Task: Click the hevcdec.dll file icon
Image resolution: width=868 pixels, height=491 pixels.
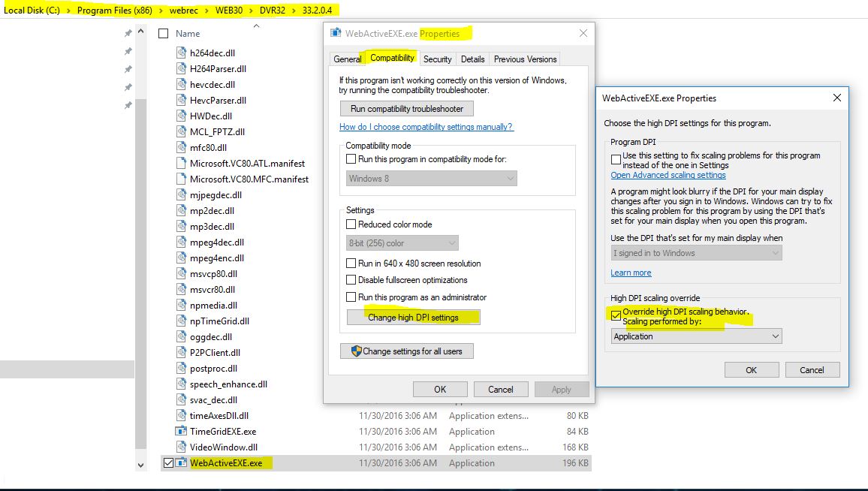Action: coord(181,84)
